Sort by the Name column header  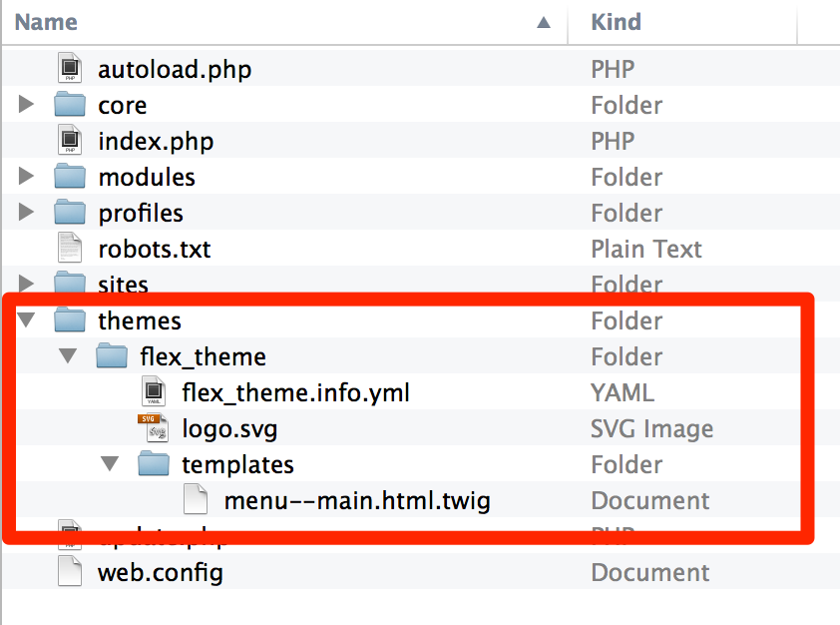(x=46, y=22)
